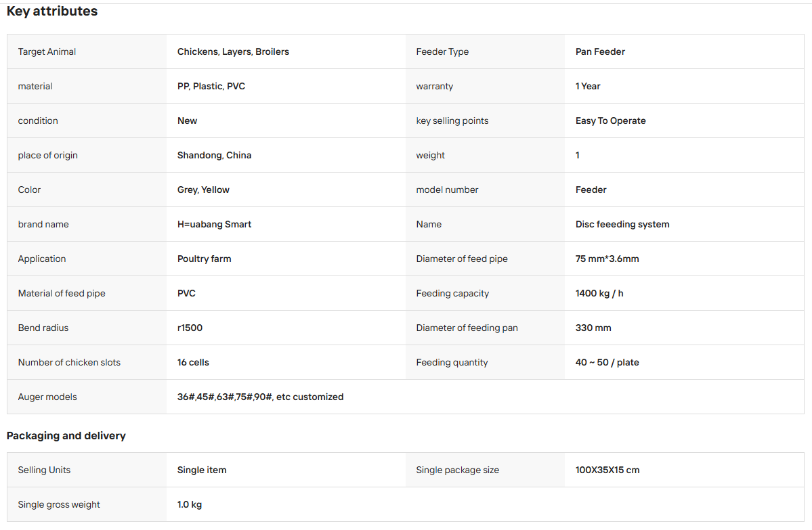Select the 16 cells value
This screenshot has height=530, width=812.
pos(193,362)
